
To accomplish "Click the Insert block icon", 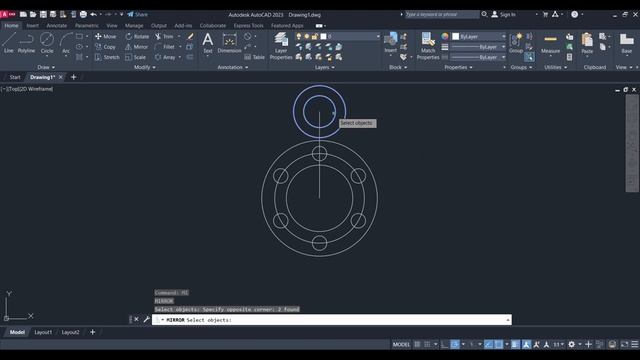I will (x=390, y=42).
